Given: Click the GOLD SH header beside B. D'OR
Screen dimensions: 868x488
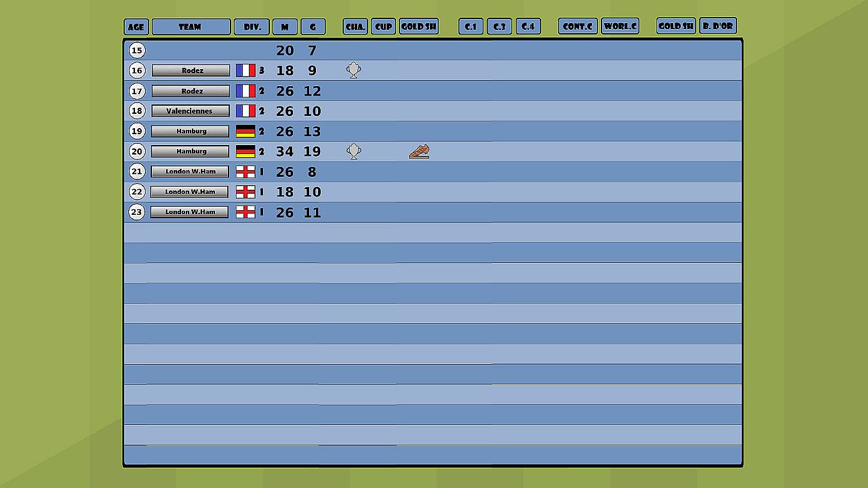Looking at the screenshot, I should tap(676, 26).
